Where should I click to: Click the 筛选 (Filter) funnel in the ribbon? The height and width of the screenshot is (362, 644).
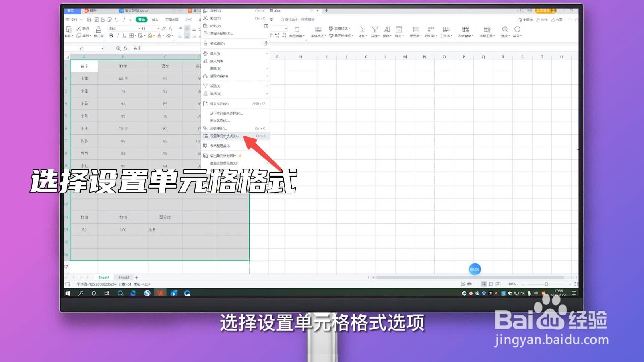375,29
